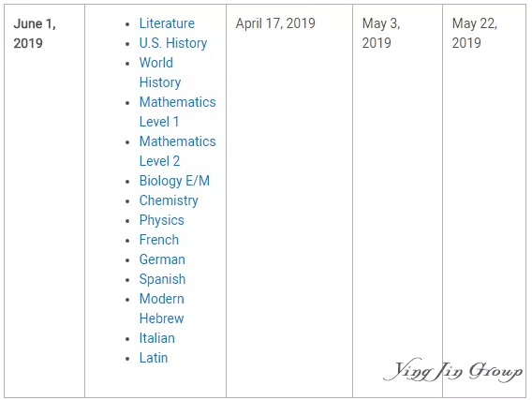Click the Italian language link
Viewport: 532px width, 400px height.
pos(157,338)
